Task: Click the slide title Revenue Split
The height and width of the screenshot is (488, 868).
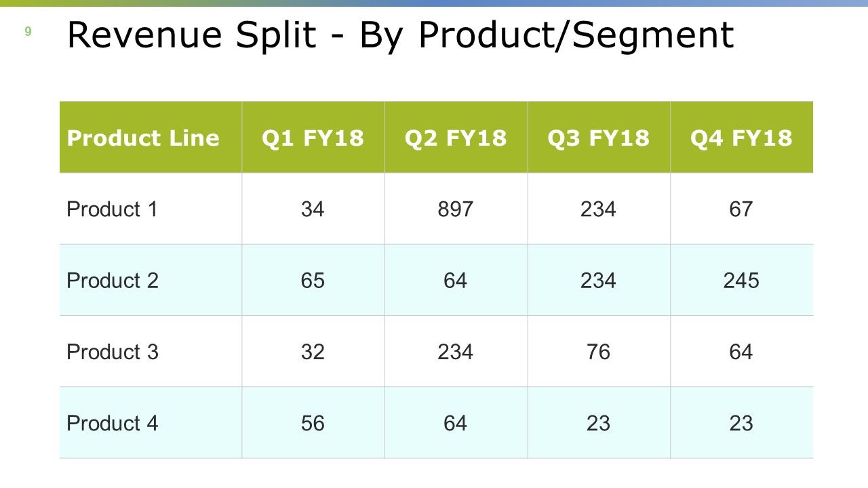Action: (400, 35)
